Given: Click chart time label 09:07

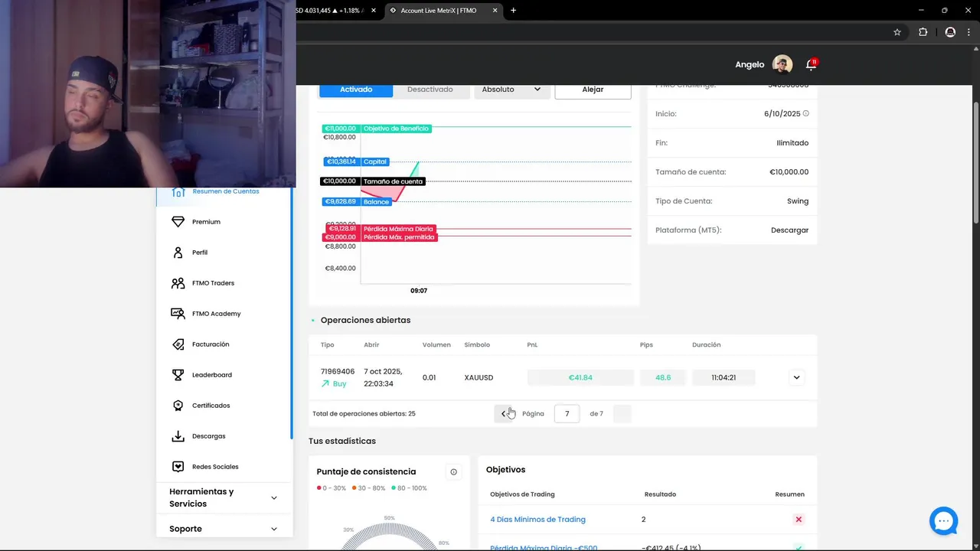Looking at the screenshot, I should [419, 291].
